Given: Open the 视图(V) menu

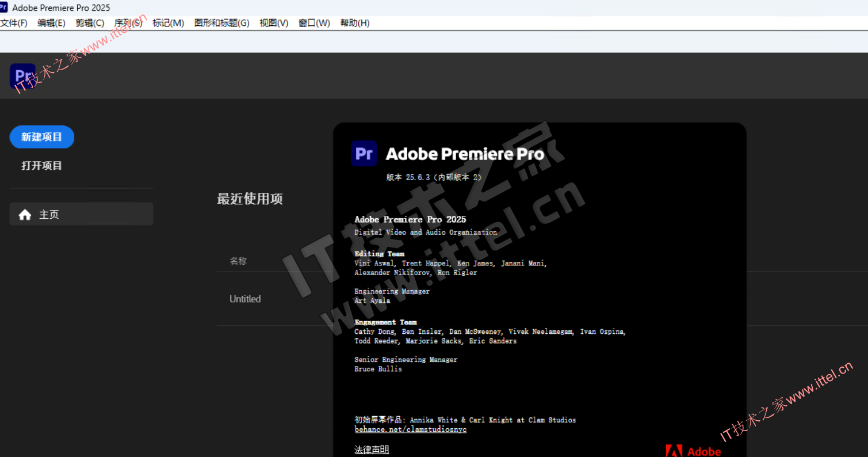Looking at the screenshot, I should 274,23.
